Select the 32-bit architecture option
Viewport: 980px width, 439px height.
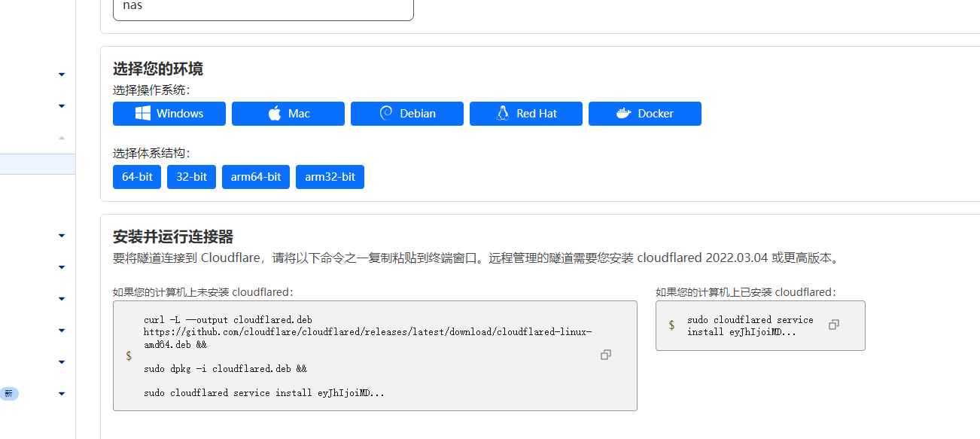[191, 177]
